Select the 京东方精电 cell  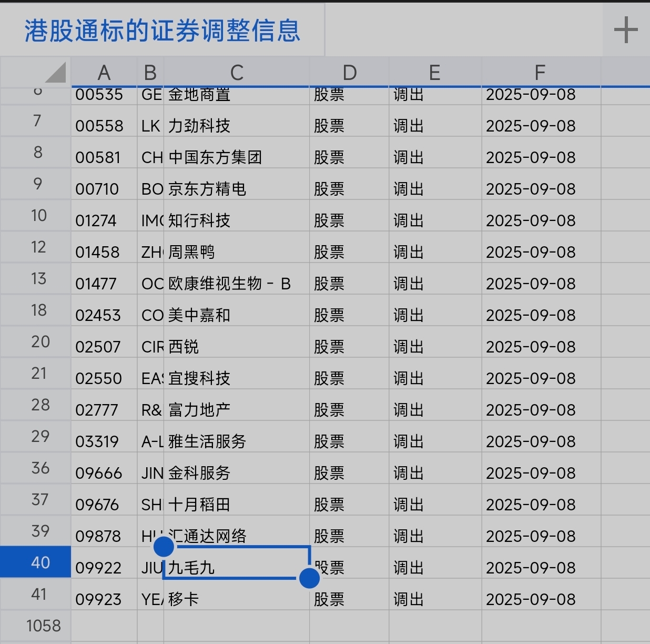coord(237,184)
